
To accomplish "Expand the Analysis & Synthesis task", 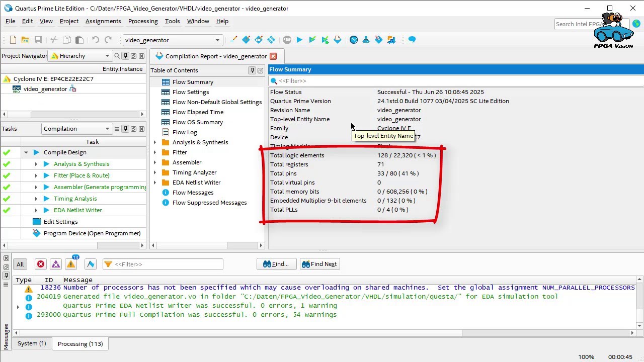I will [36, 164].
